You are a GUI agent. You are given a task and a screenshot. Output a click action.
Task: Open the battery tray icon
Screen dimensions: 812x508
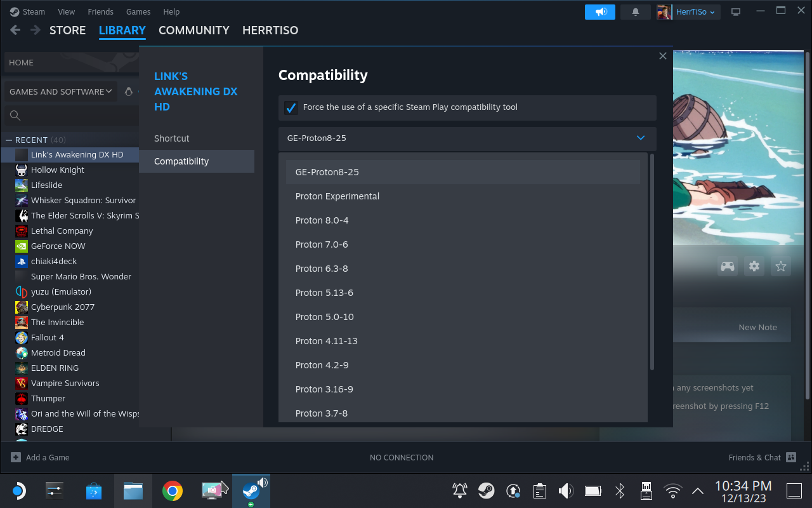pos(593,490)
